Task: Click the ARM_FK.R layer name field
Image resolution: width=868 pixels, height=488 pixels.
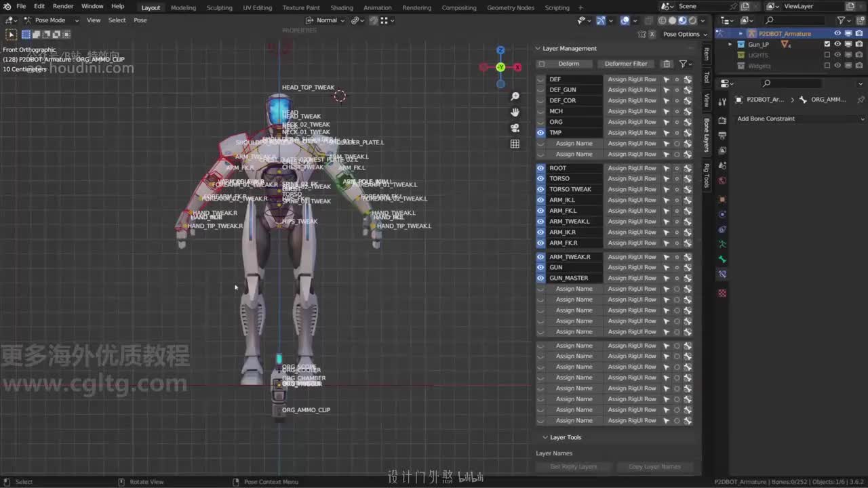Action: click(x=575, y=243)
